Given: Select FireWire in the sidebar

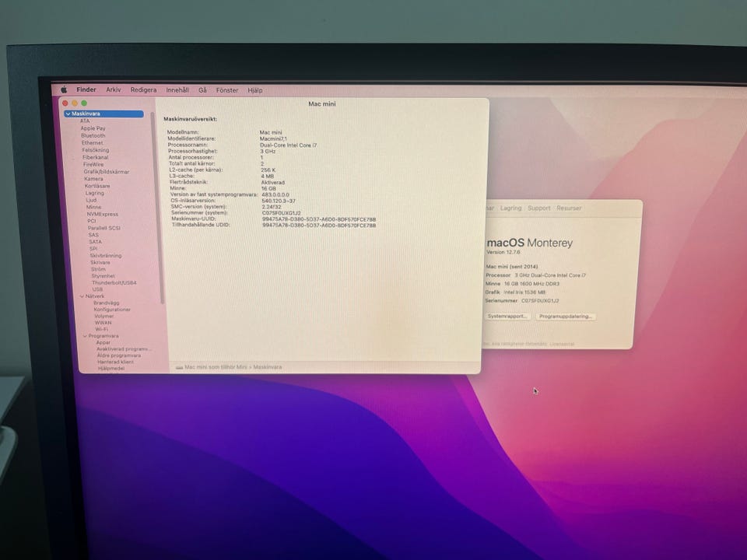Looking at the screenshot, I should coord(93,164).
